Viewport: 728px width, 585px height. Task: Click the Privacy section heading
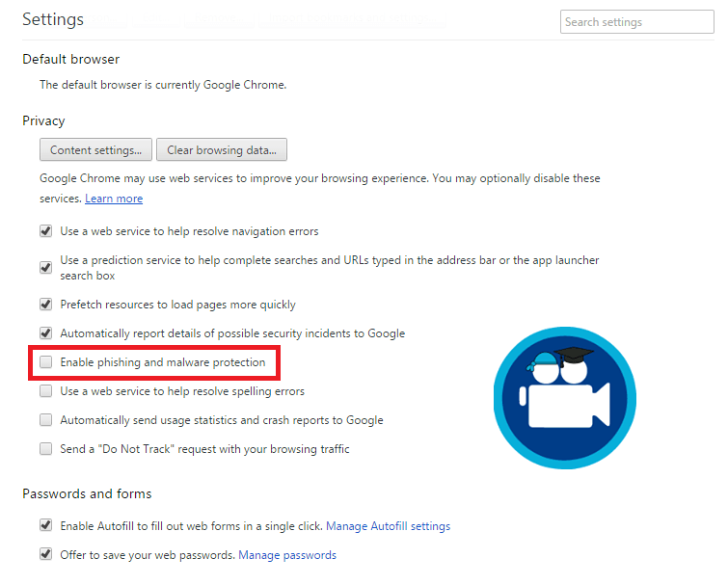point(43,120)
